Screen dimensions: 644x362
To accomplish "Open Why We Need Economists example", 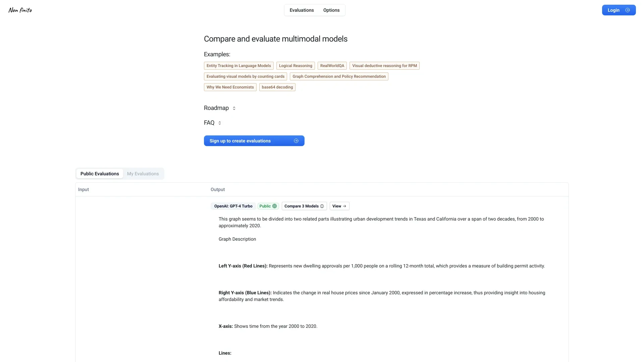I will (x=230, y=87).
